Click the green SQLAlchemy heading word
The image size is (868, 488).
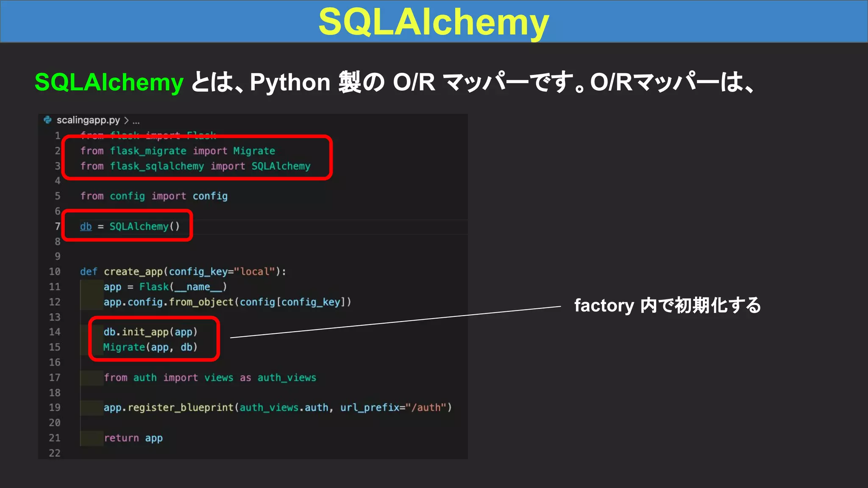pyautogui.click(x=109, y=82)
